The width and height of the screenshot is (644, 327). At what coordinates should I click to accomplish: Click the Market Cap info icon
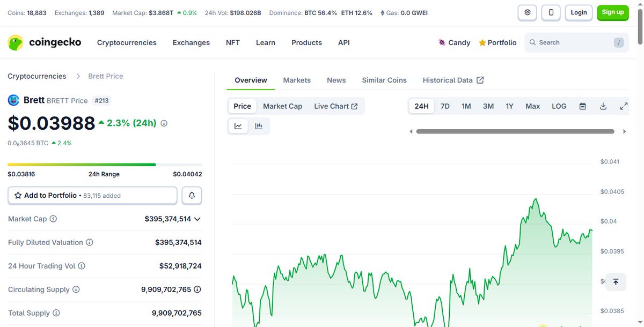pos(53,219)
